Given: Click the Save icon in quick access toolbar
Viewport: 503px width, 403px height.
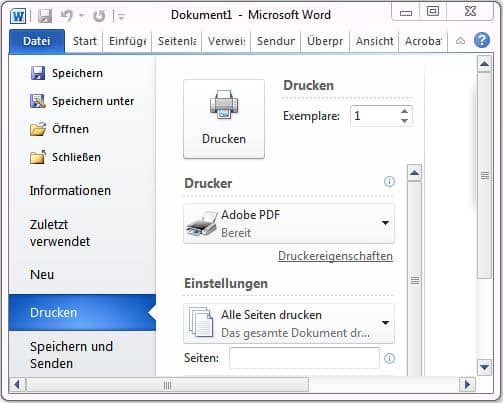Looking at the screenshot, I should pos(45,16).
